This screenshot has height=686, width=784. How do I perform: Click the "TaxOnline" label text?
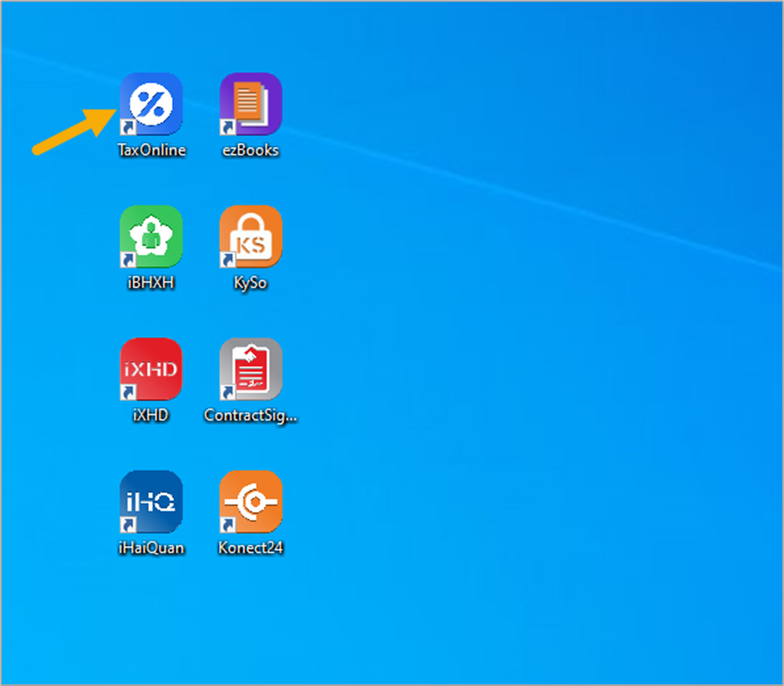pos(151,150)
